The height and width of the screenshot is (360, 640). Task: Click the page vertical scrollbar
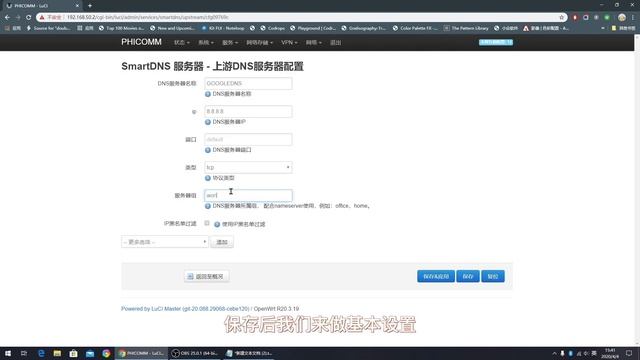(637, 190)
